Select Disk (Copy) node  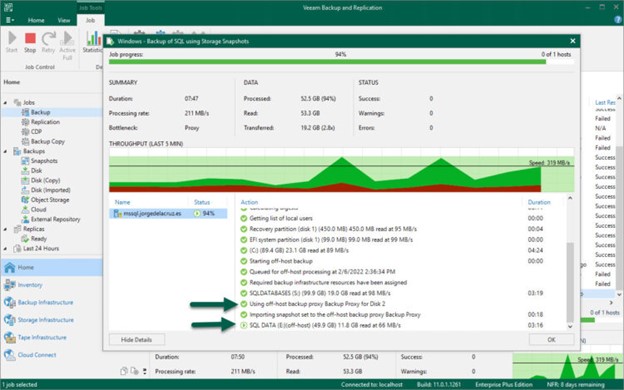(45, 180)
